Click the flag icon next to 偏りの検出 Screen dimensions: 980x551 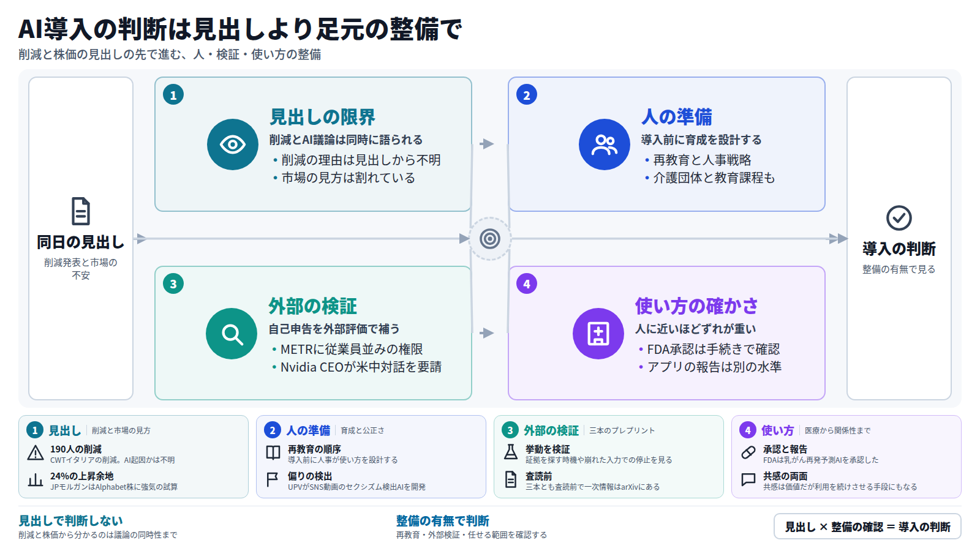(x=273, y=480)
